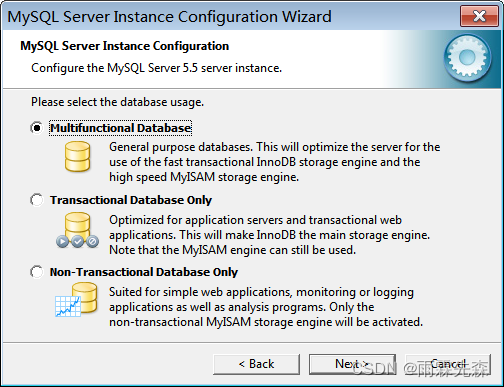Click the yellow database cylinder icon for Multifunctional
The width and height of the screenshot is (504, 387).
pyautogui.click(x=77, y=157)
